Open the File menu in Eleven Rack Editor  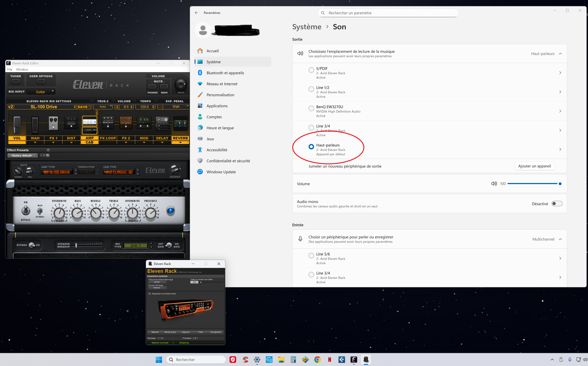(10, 69)
